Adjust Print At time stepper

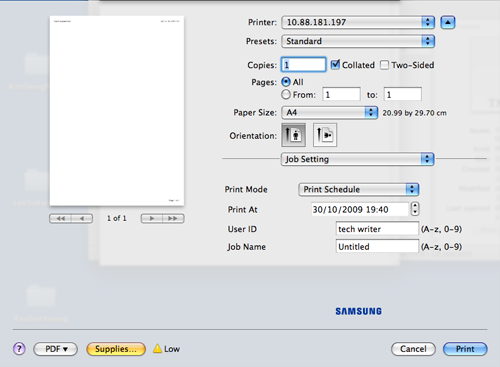(415, 209)
